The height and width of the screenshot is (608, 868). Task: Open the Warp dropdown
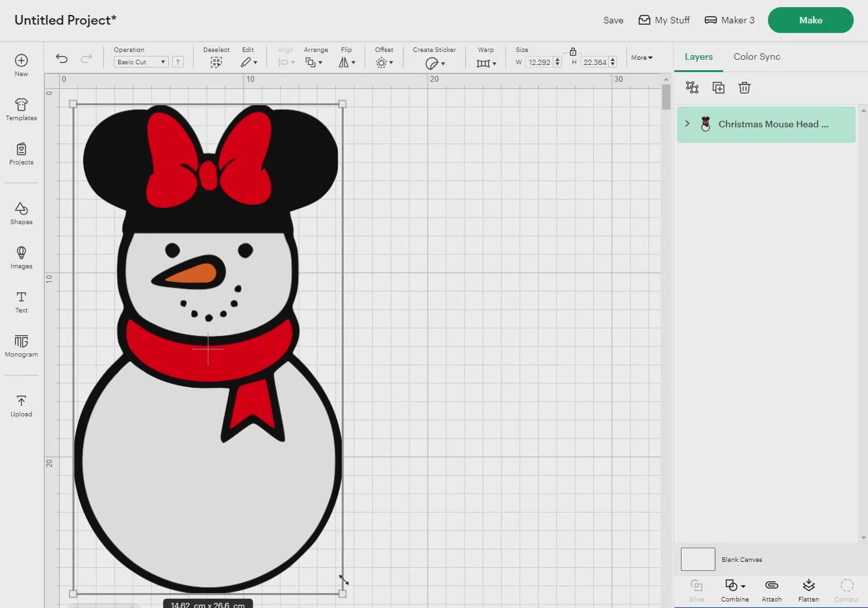point(486,63)
